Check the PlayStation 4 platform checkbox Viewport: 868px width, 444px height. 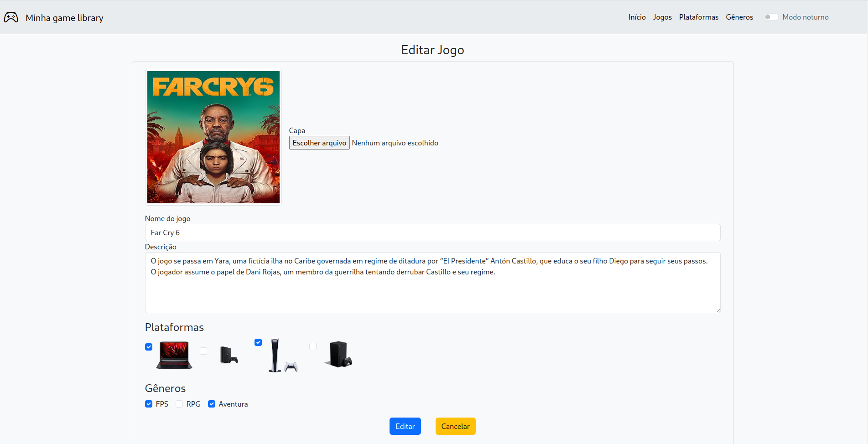coord(203,351)
